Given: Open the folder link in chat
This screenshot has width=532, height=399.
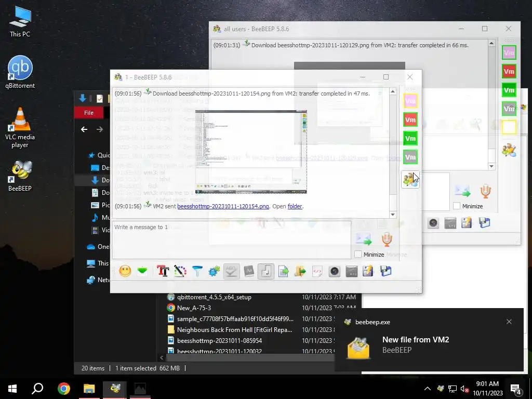Looking at the screenshot, I should coord(295,206).
